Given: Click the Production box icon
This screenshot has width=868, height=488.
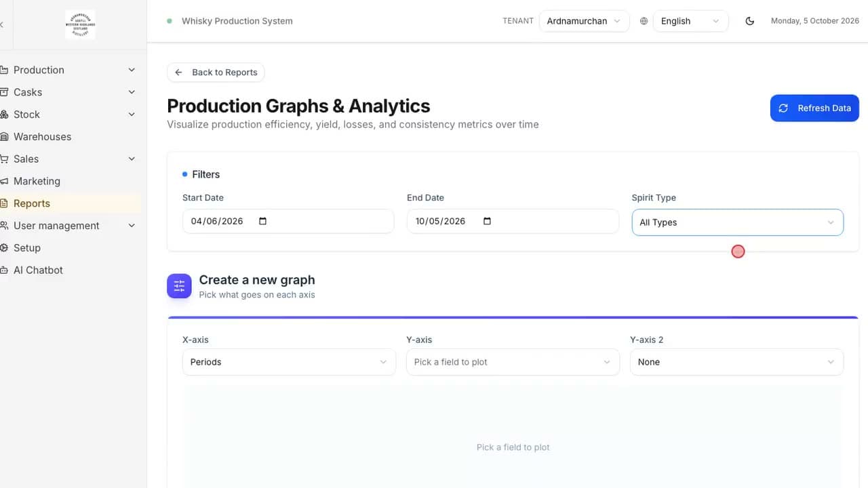Looking at the screenshot, I should click(4, 70).
